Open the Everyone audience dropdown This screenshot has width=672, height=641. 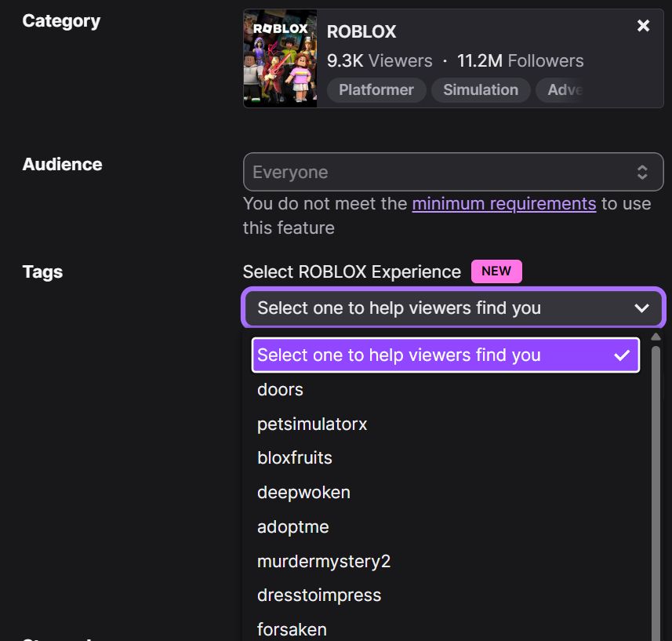pos(453,172)
